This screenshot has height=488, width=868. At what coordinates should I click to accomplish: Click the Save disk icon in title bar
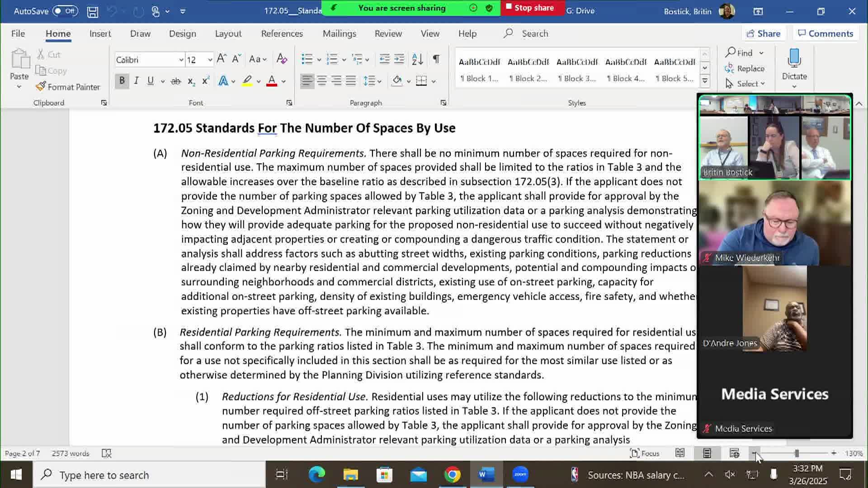click(x=93, y=11)
